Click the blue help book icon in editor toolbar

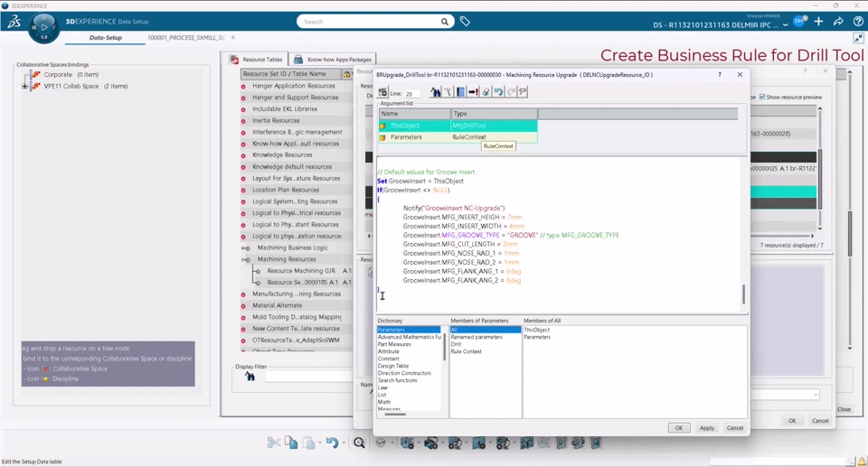(x=460, y=92)
